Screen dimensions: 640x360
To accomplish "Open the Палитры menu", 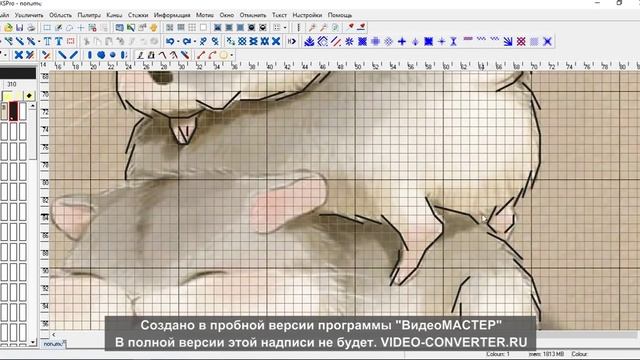I will (x=89, y=15).
